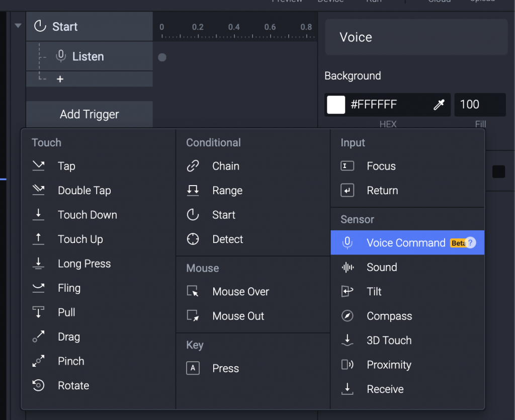The width and height of the screenshot is (515, 420).
Task: Select the Listen response row
Action: 88,56
